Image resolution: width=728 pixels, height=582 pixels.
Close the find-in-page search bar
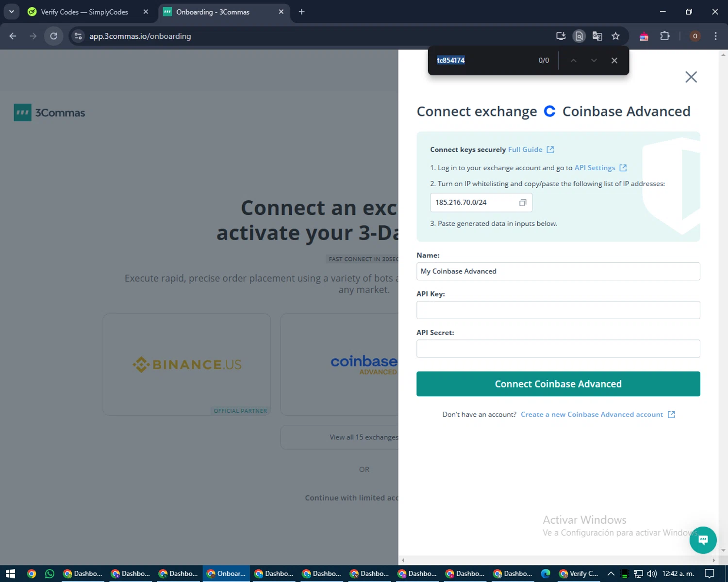tap(614, 61)
